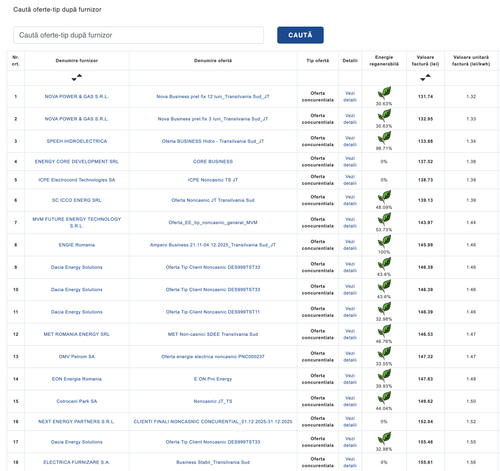Click unit value 1.32
Viewport: 500px width, 471px height.
471,96
